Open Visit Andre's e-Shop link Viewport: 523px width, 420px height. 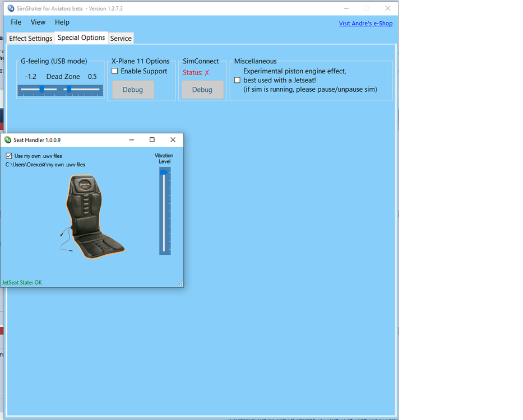pyautogui.click(x=365, y=24)
